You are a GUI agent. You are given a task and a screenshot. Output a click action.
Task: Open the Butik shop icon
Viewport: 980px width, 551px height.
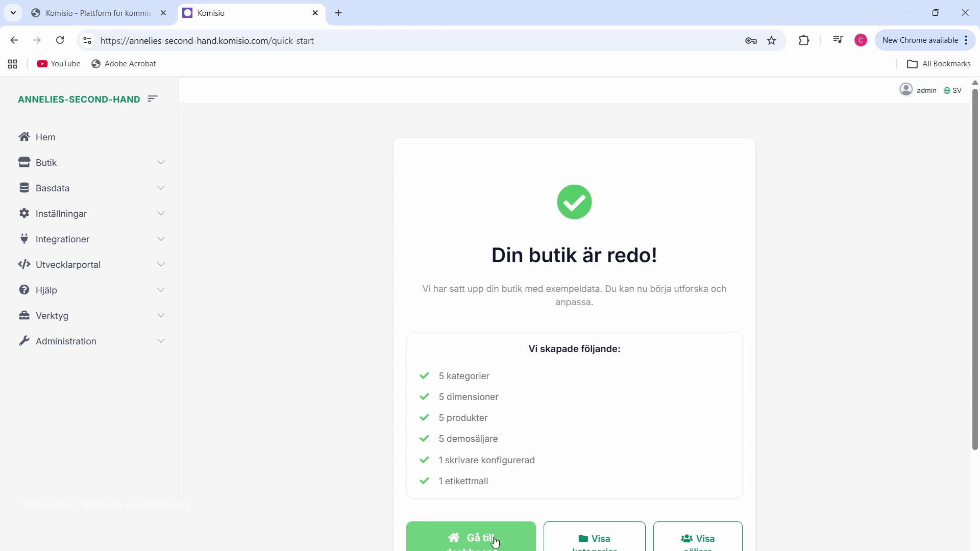(x=24, y=162)
